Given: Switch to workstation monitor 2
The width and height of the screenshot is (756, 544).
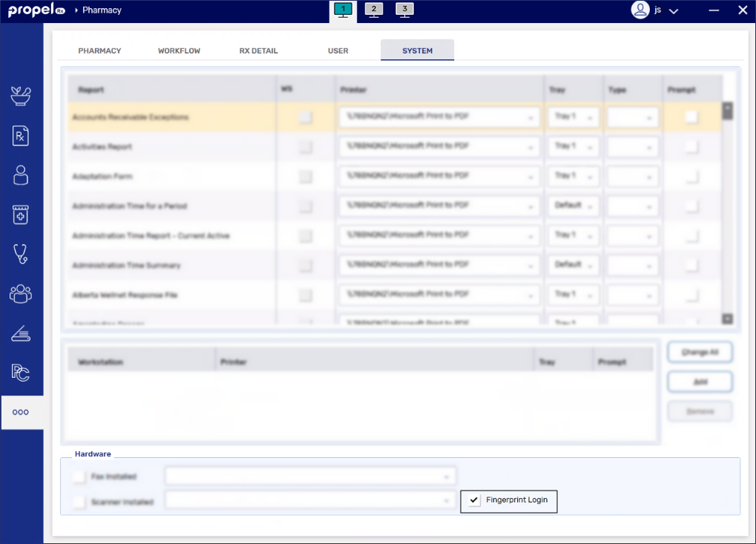Looking at the screenshot, I should pos(373,10).
